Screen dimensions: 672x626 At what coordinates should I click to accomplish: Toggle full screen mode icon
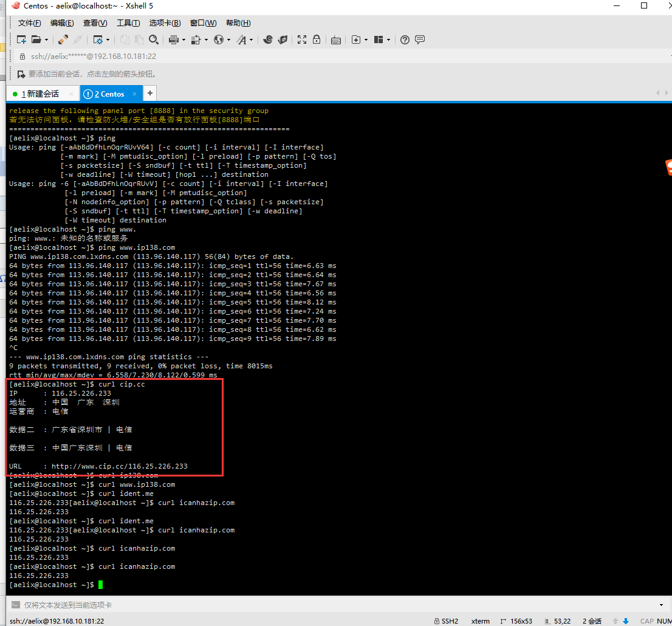302,40
